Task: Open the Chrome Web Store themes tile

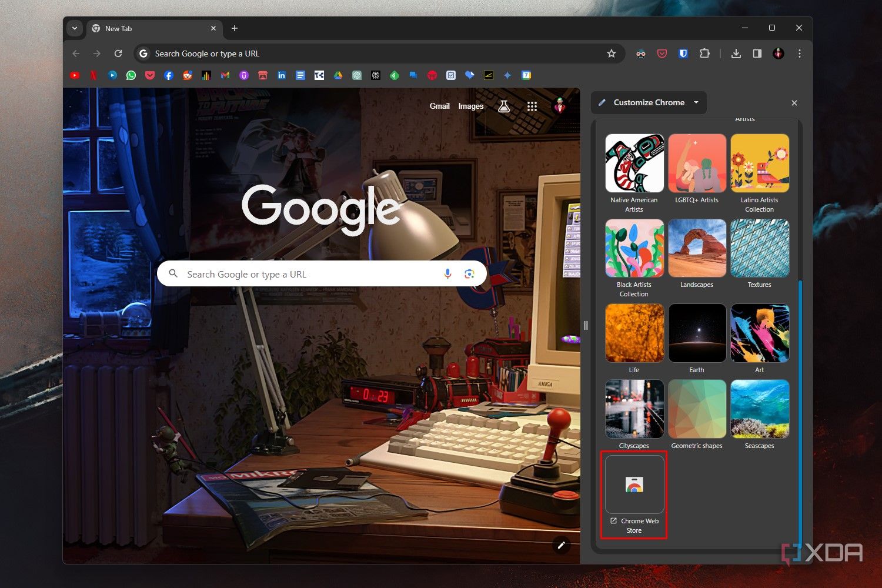Action: pos(634,485)
